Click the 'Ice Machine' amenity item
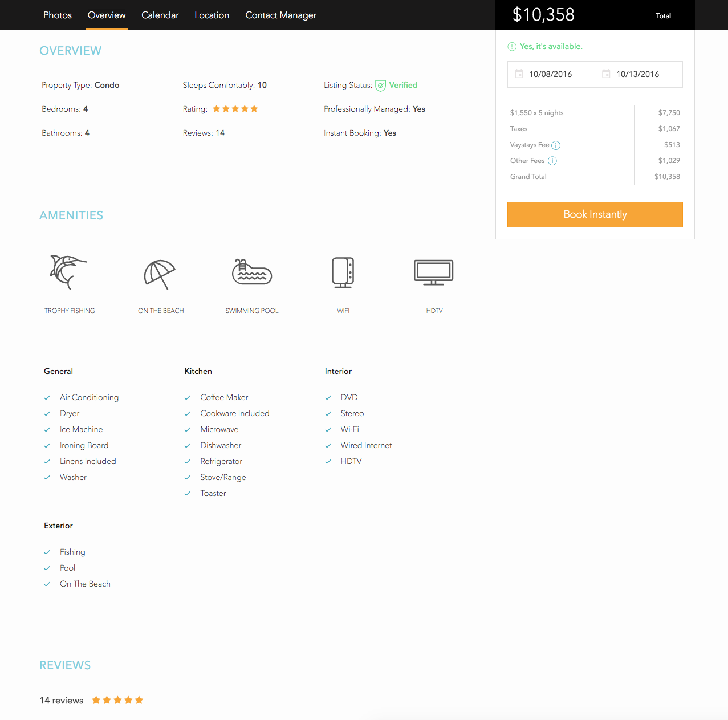728x720 pixels. pyautogui.click(x=82, y=429)
